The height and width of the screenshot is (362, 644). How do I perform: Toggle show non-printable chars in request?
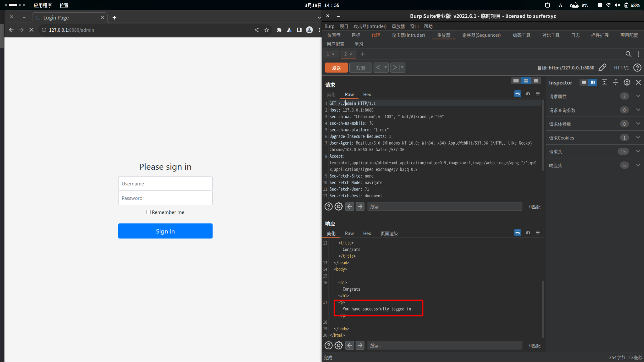tap(528, 94)
